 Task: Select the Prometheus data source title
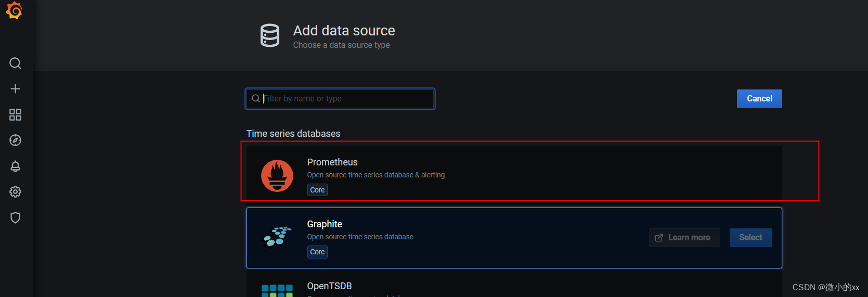[x=332, y=162]
